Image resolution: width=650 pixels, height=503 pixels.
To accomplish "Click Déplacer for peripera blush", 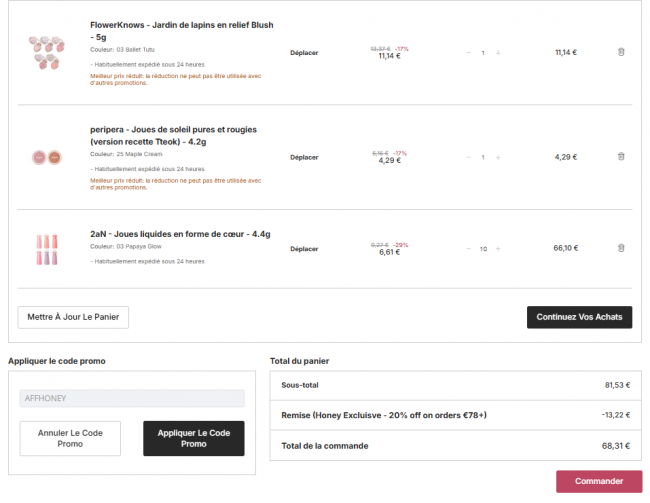I will pos(304,157).
